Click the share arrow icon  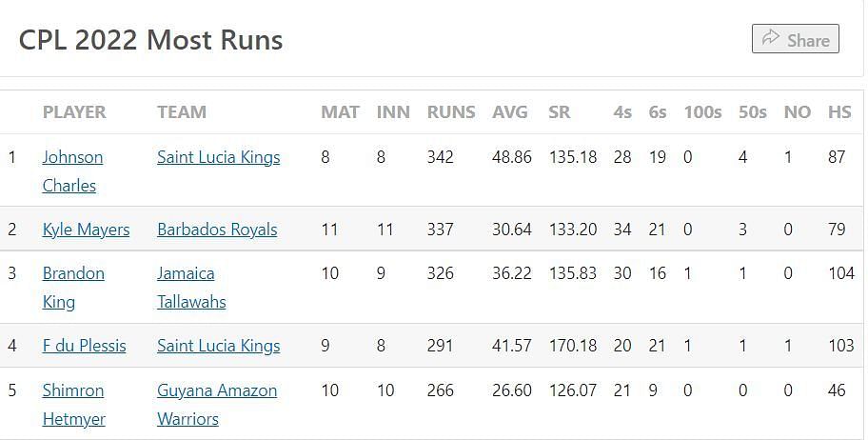click(x=771, y=38)
